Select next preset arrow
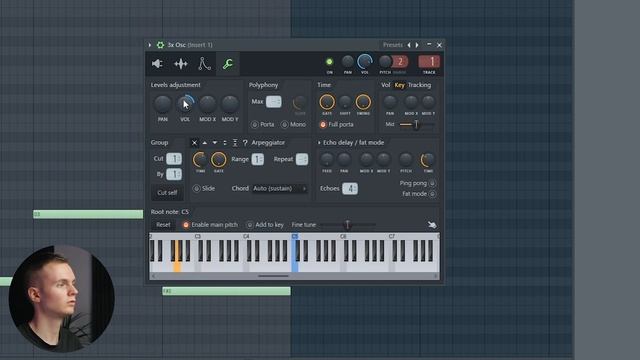This screenshot has width=640, height=360. 417,45
